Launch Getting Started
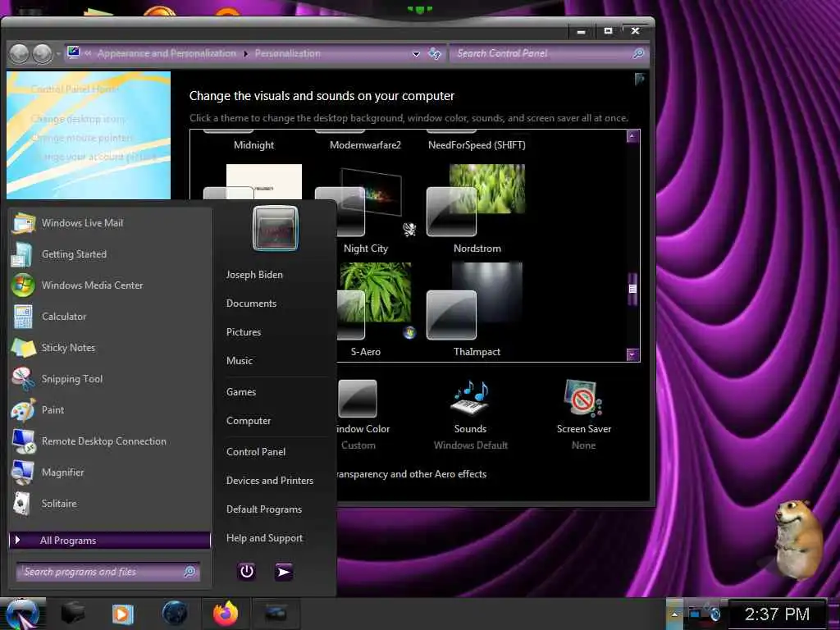Viewport: 840px width, 630px height. coord(110,254)
